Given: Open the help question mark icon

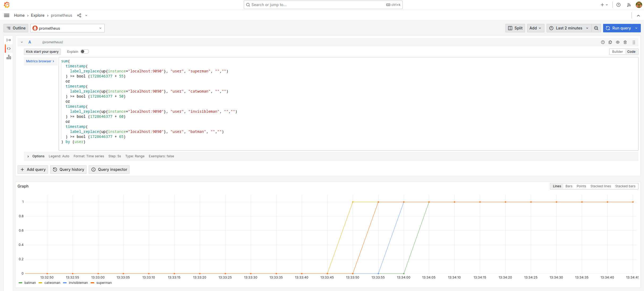Looking at the screenshot, I should (x=619, y=5).
